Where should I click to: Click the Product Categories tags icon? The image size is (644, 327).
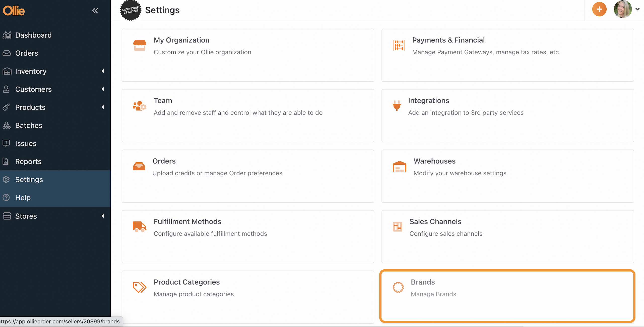[140, 287]
